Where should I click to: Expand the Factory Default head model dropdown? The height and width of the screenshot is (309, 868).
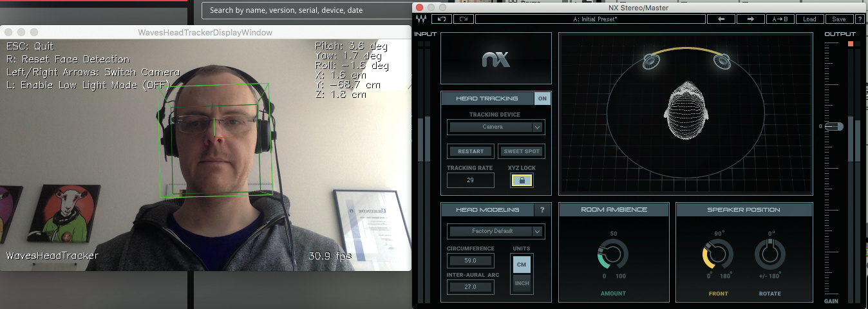(x=496, y=231)
